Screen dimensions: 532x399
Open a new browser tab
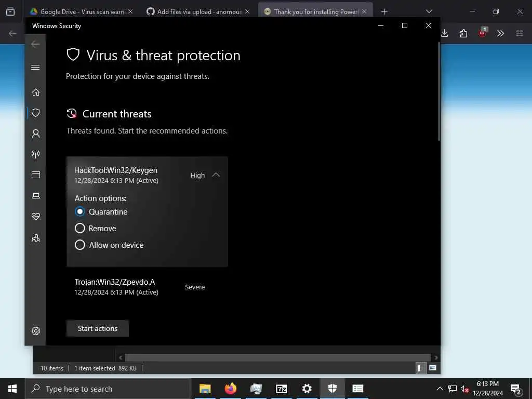[x=384, y=11]
